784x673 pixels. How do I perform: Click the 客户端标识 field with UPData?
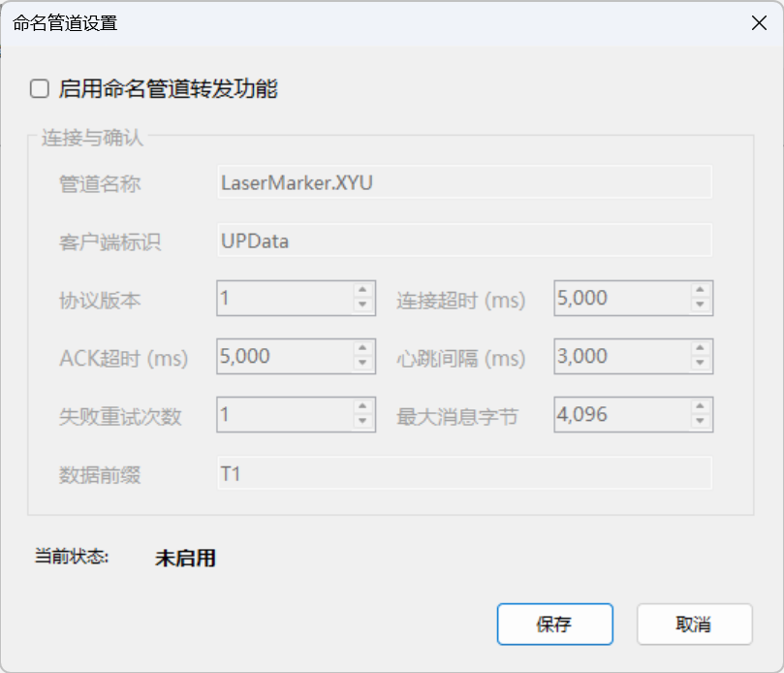click(464, 240)
